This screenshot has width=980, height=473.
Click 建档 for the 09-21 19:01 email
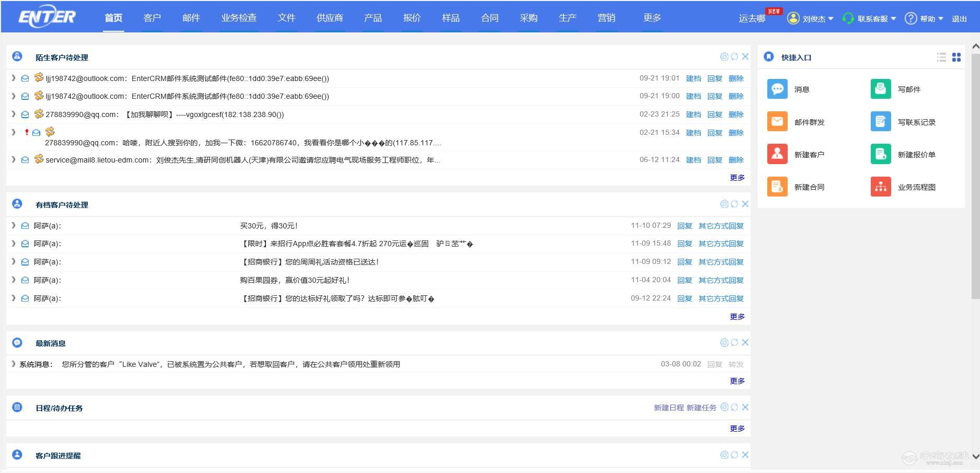tap(694, 78)
